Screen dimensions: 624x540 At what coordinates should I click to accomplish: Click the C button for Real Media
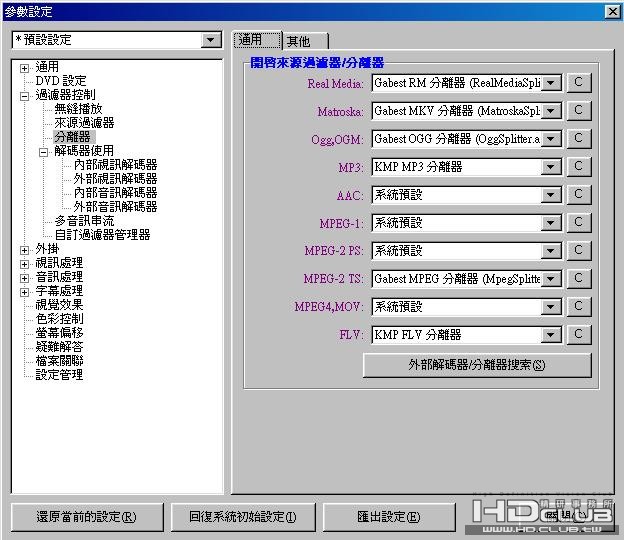pyautogui.click(x=579, y=83)
